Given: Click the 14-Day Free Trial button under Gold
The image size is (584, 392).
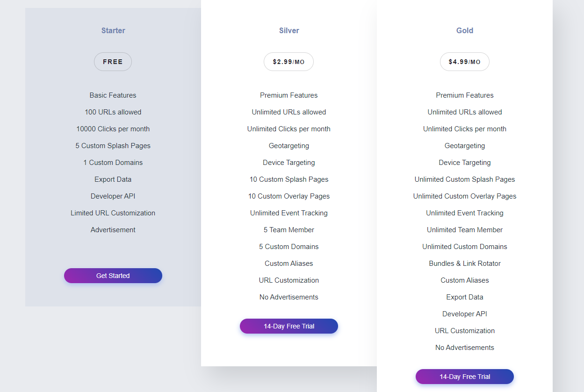Looking at the screenshot, I should (x=464, y=377).
